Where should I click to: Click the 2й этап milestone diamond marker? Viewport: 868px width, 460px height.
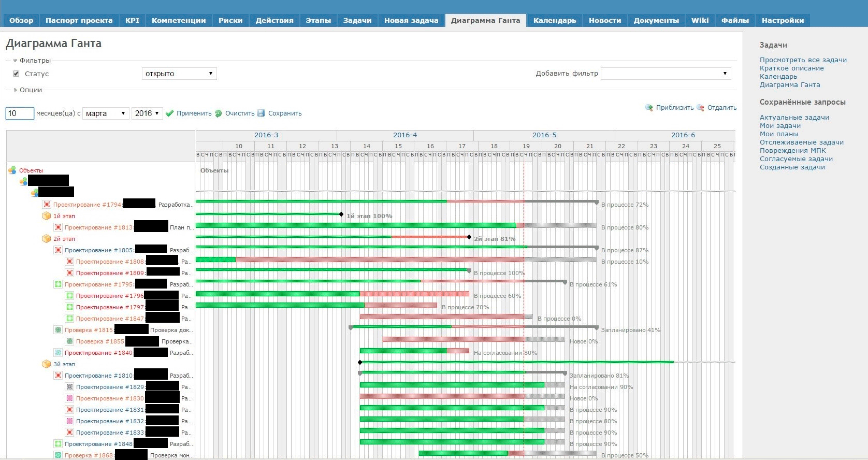(x=469, y=237)
